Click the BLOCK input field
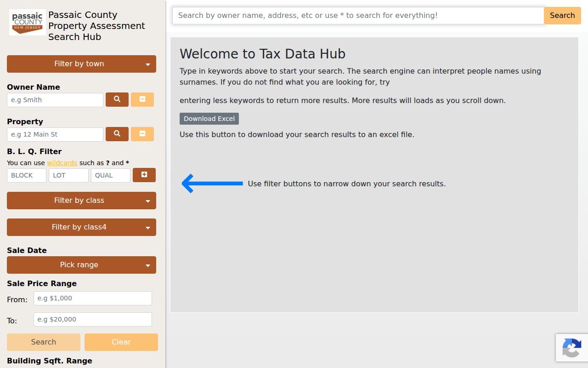588x368 pixels. [x=27, y=175]
